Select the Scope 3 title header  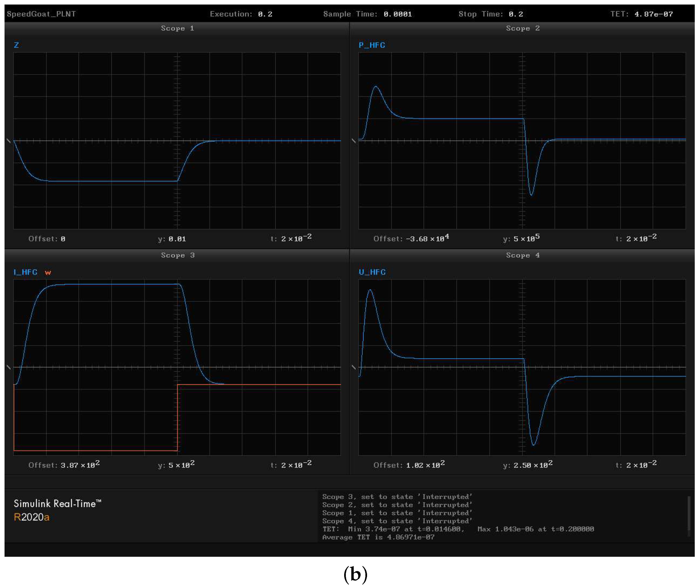[177, 255]
